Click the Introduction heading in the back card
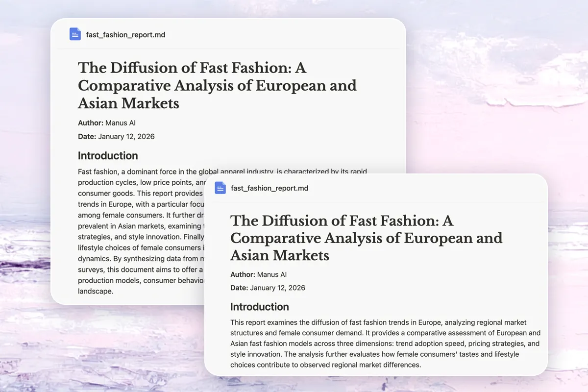Image resolution: width=588 pixels, height=392 pixels. pos(108,156)
